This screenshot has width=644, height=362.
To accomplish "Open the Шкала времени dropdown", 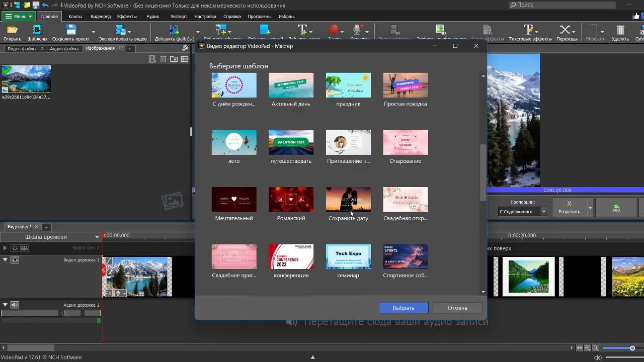I will coord(97,237).
